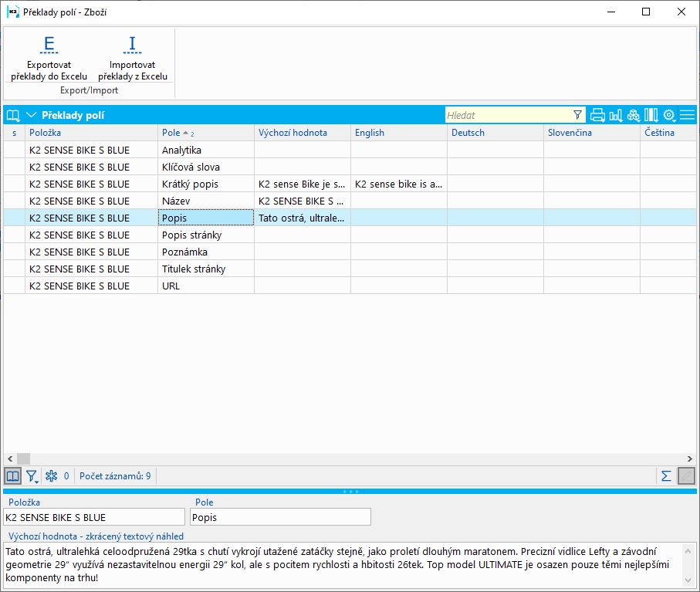Select the URL field cell
700x592 pixels.
pyautogui.click(x=206, y=286)
